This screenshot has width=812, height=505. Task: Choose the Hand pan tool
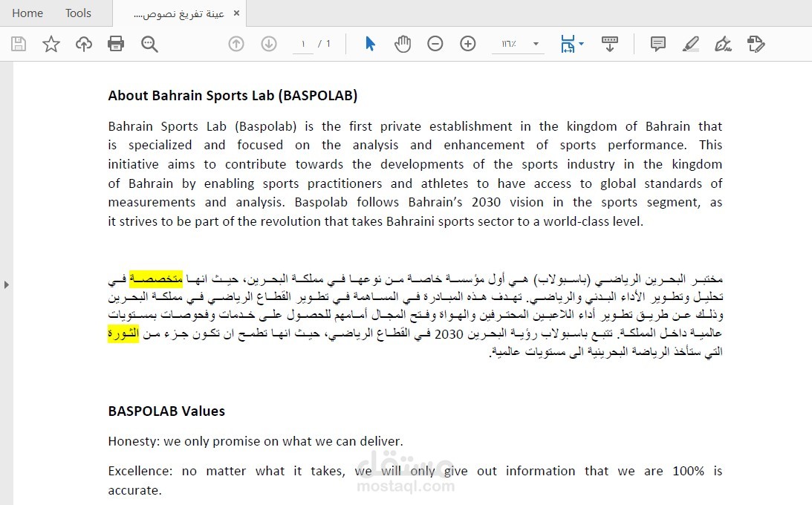[403, 44]
